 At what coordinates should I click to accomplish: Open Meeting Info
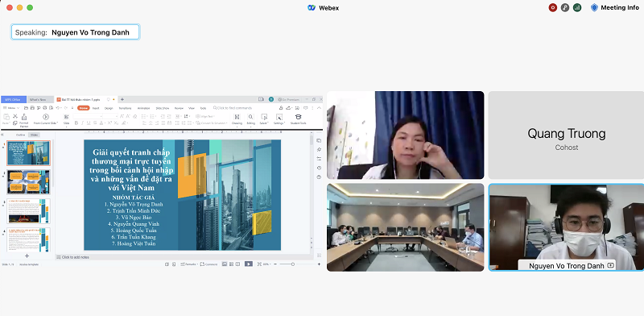[x=615, y=7]
